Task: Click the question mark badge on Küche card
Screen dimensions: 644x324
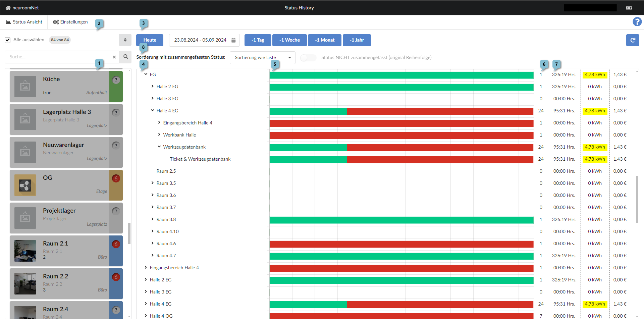Action: pyautogui.click(x=116, y=80)
